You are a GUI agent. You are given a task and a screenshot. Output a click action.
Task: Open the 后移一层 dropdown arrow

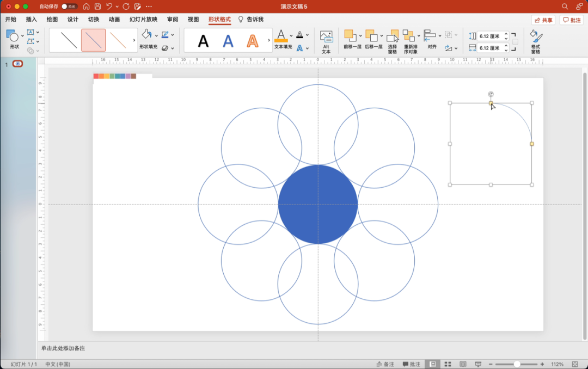[381, 36]
